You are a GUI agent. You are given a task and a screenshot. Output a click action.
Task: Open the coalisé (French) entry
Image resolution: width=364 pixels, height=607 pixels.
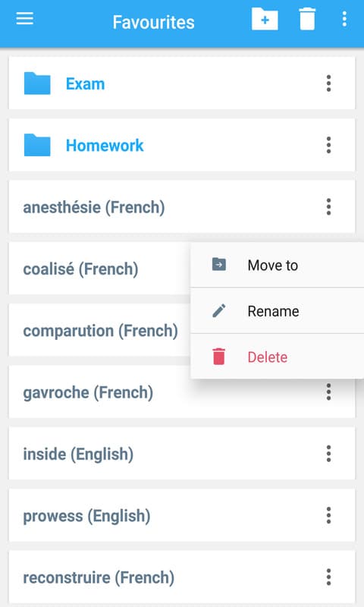tap(100, 269)
